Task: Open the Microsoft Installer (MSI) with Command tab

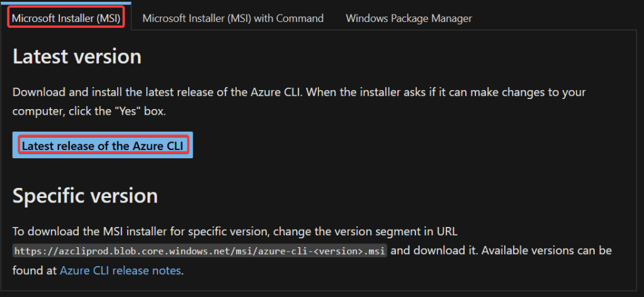Action: [x=233, y=18]
